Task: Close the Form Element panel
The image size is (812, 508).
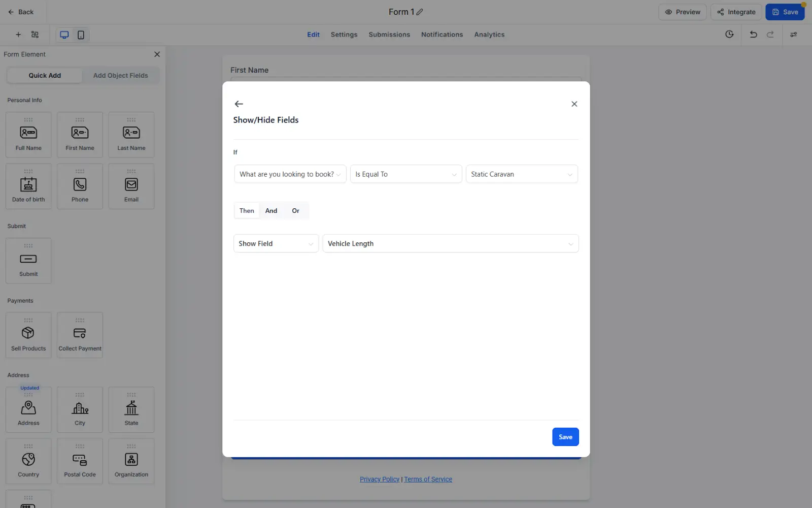Action: (157, 54)
